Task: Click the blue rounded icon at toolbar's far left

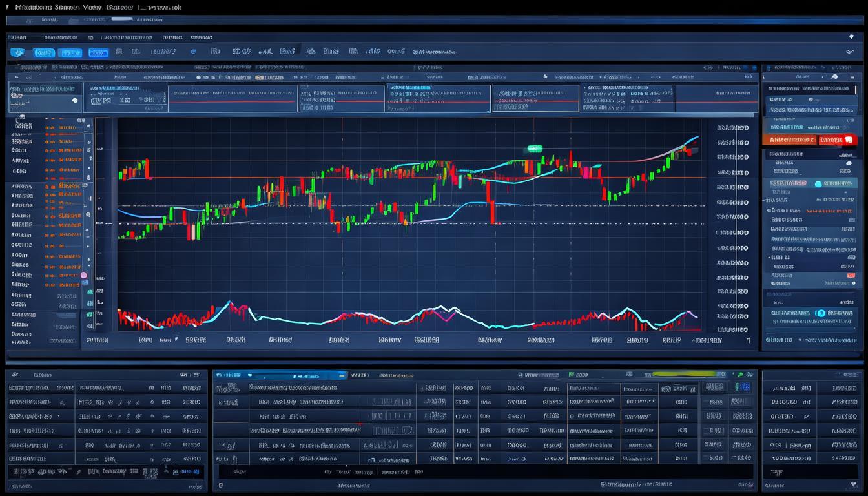Action: pos(17,52)
